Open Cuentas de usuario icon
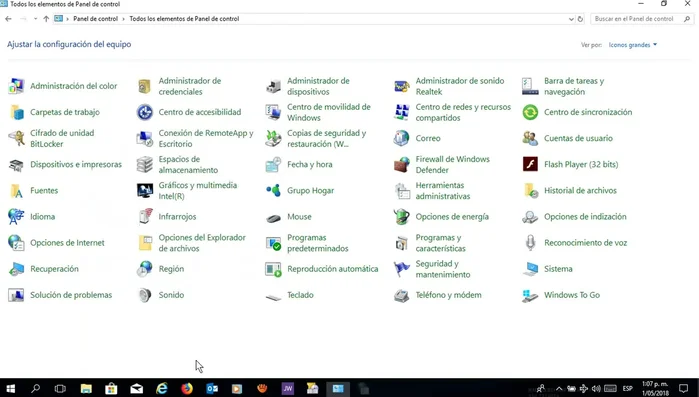 530,138
